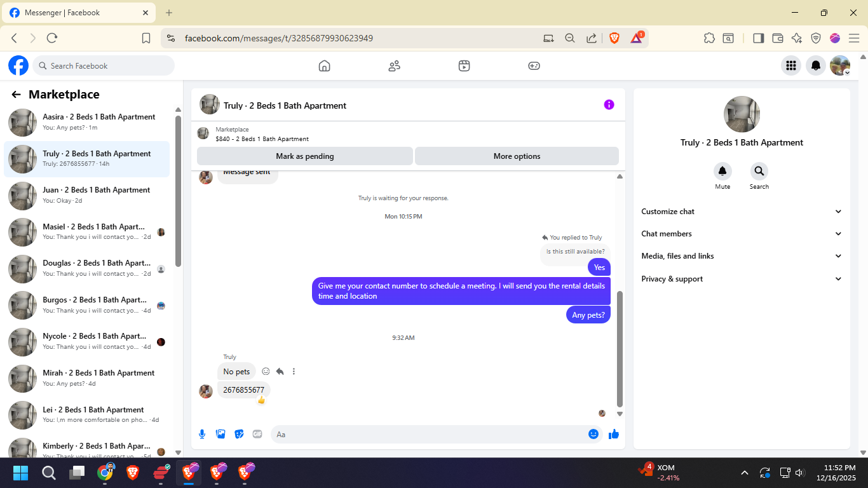
Task: Search in conversation magnifier icon
Action: tap(759, 171)
